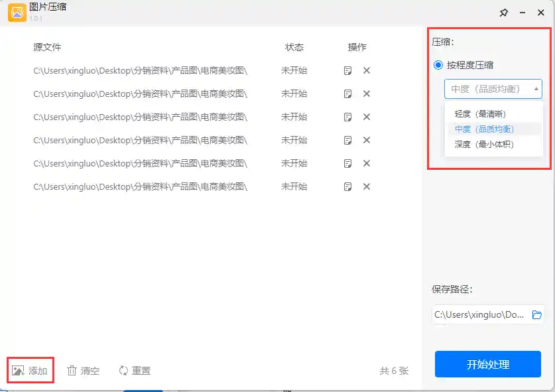
Task: Choose 深度（最小体积） from the dropdown list
Action: point(484,145)
